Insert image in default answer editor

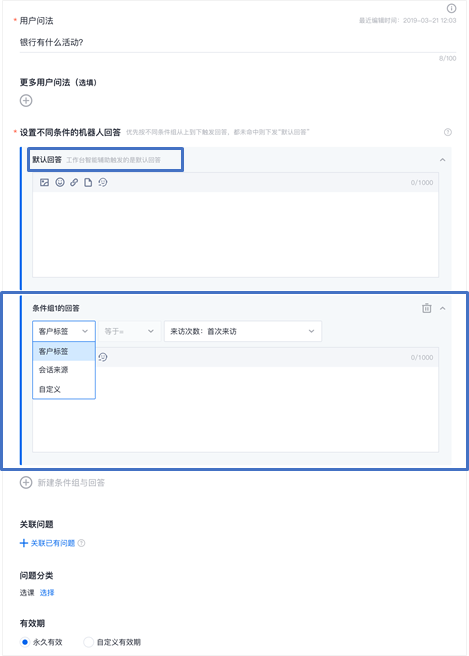44,182
